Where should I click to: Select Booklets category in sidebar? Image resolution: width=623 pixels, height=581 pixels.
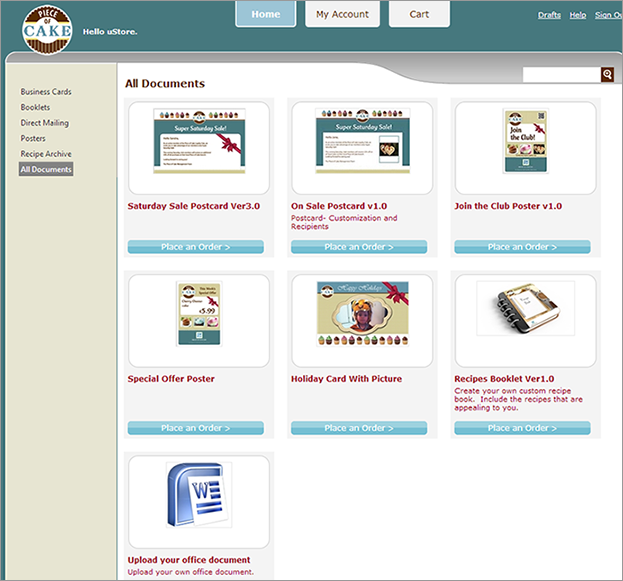[35, 107]
